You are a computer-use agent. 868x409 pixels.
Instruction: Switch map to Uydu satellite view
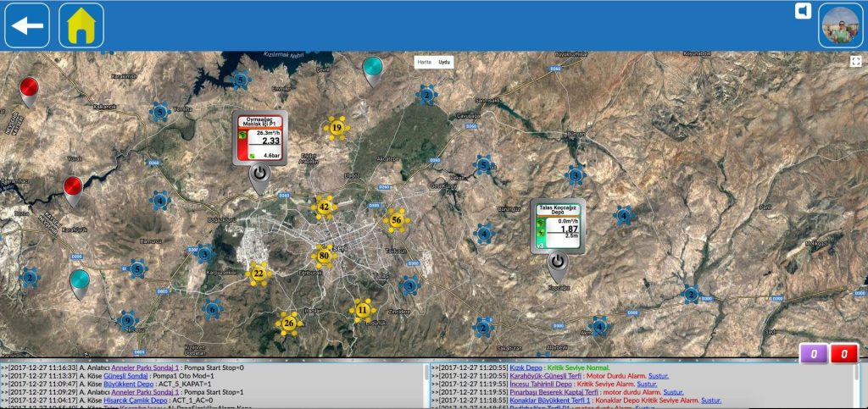click(x=444, y=62)
